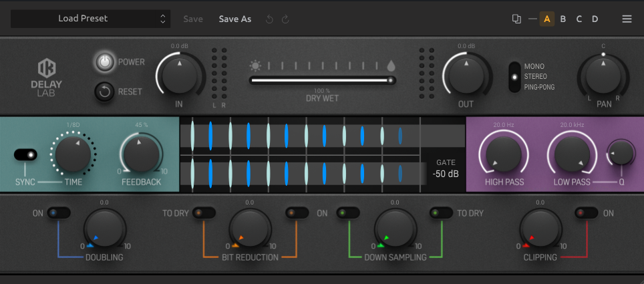Select PING-PONG mode
This screenshot has height=284, width=644.
[x=539, y=87]
